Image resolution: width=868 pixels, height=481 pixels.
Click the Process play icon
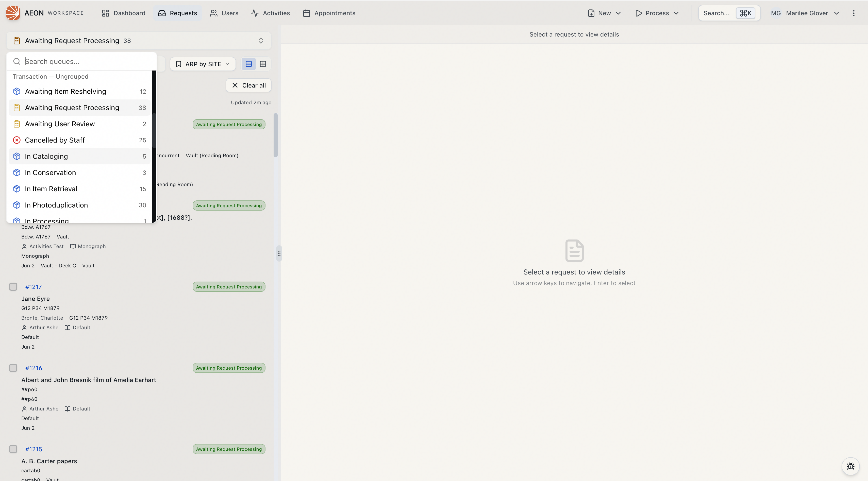click(x=639, y=13)
